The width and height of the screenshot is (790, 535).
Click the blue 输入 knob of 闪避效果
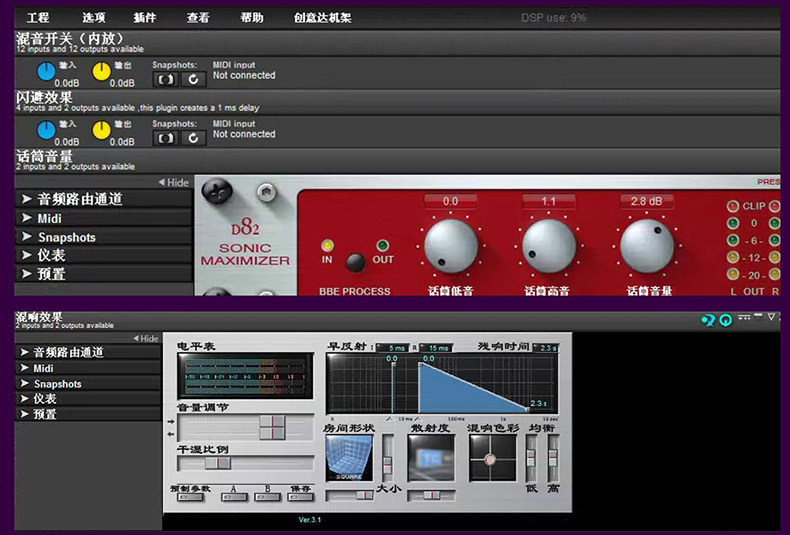pyautogui.click(x=46, y=130)
